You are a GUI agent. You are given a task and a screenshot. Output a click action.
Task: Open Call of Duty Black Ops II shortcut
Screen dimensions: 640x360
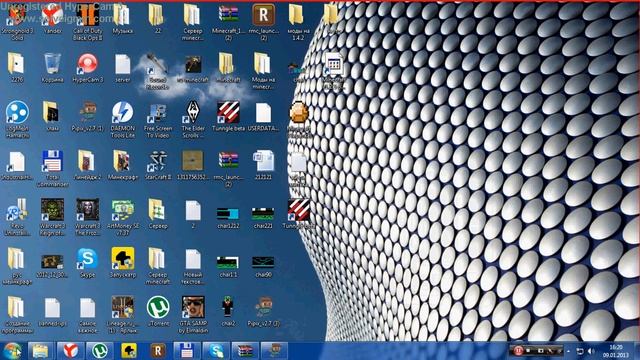coord(87,22)
